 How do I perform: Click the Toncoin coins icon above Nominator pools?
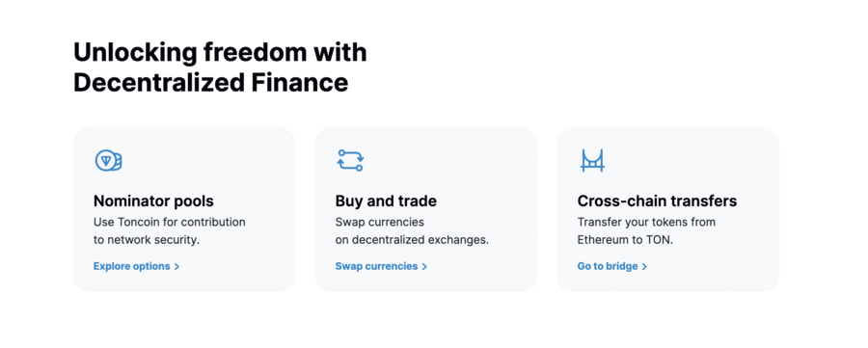click(x=108, y=160)
